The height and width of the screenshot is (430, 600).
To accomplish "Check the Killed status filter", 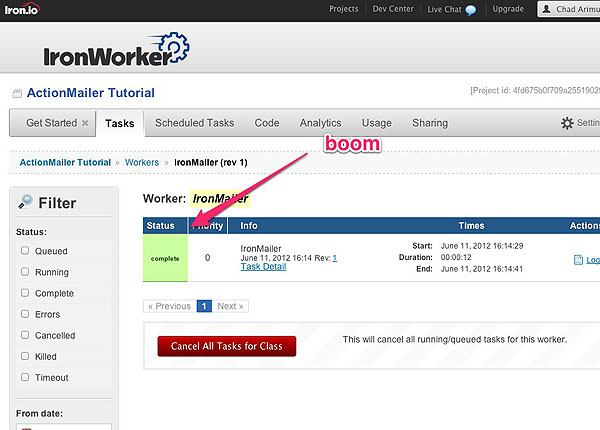I will [x=25, y=356].
